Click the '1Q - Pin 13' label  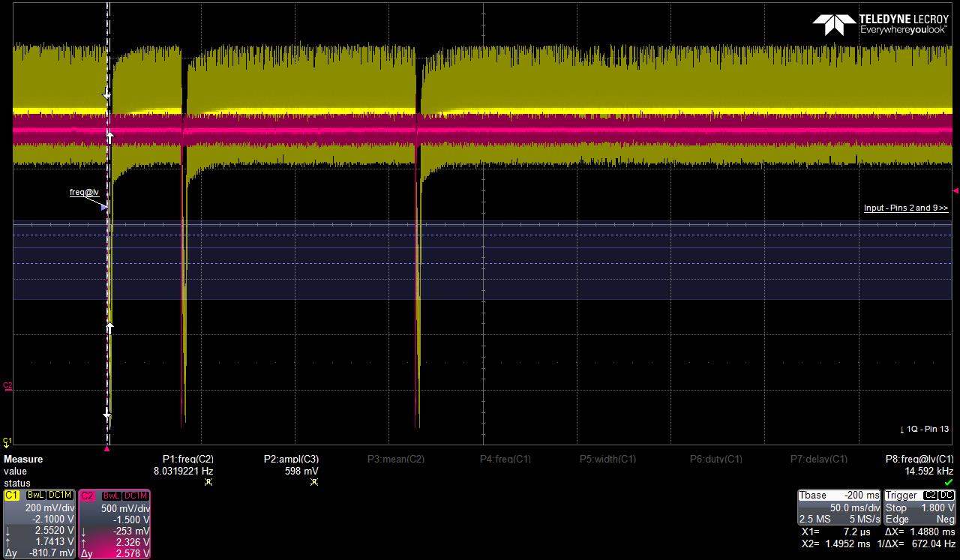(924, 429)
